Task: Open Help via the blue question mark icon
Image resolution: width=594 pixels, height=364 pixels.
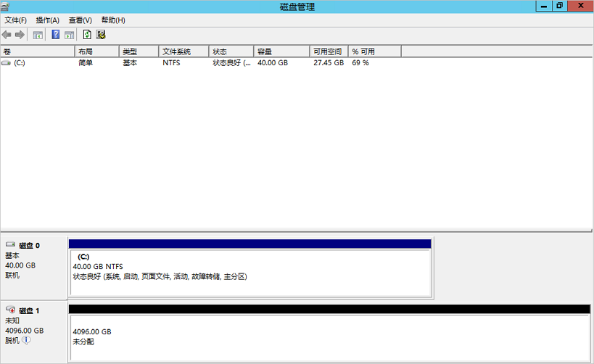Action: 56,35
